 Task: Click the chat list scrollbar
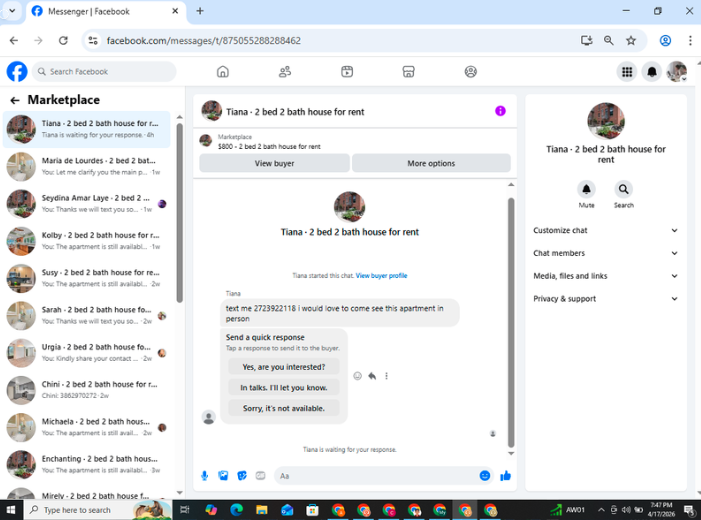[x=179, y=213]
